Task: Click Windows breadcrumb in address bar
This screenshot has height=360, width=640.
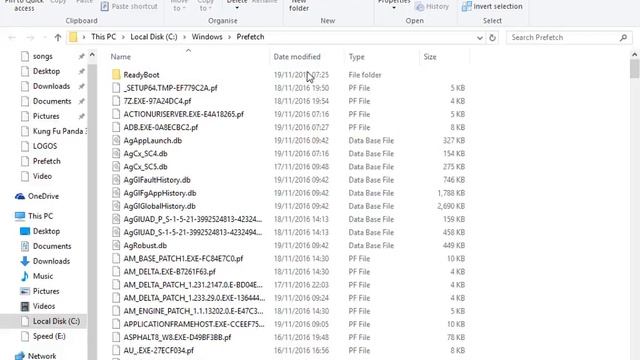Action: point(207,37)
